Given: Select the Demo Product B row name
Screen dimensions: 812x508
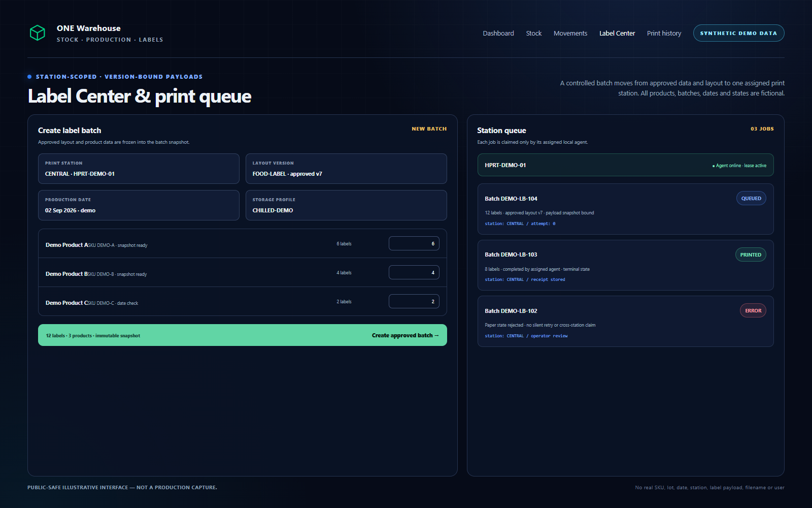Looking at the screenshot, I should [66, 274].
